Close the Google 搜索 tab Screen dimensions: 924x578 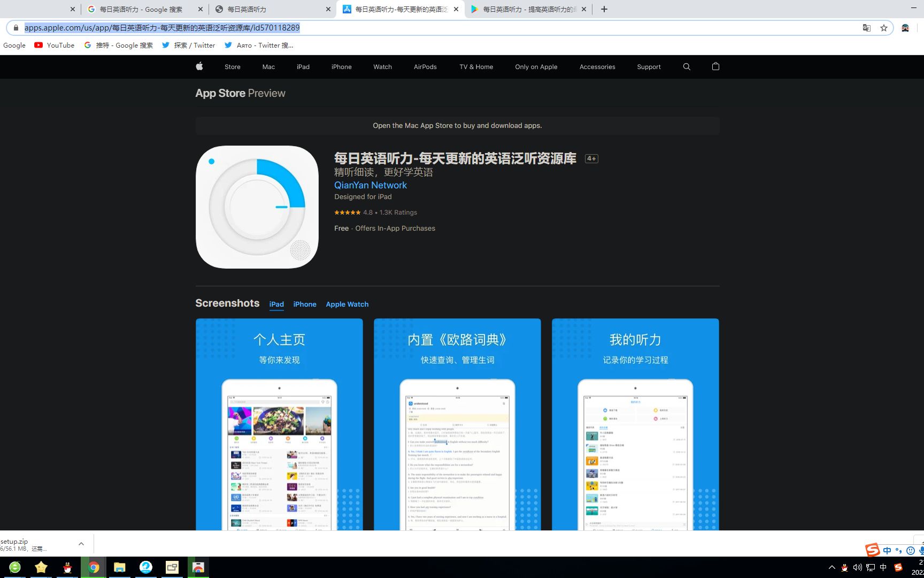[x=201, y=9]
